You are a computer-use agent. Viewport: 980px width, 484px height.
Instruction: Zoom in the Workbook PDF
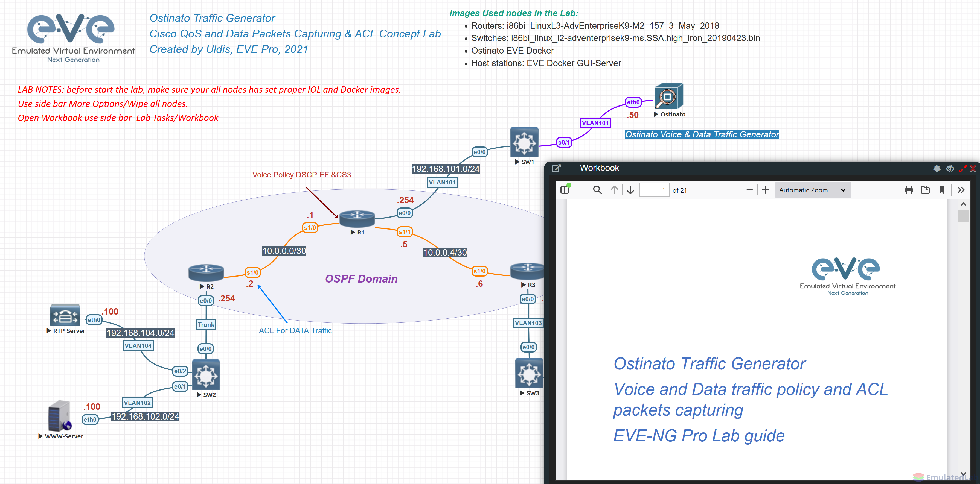[766, 190]
